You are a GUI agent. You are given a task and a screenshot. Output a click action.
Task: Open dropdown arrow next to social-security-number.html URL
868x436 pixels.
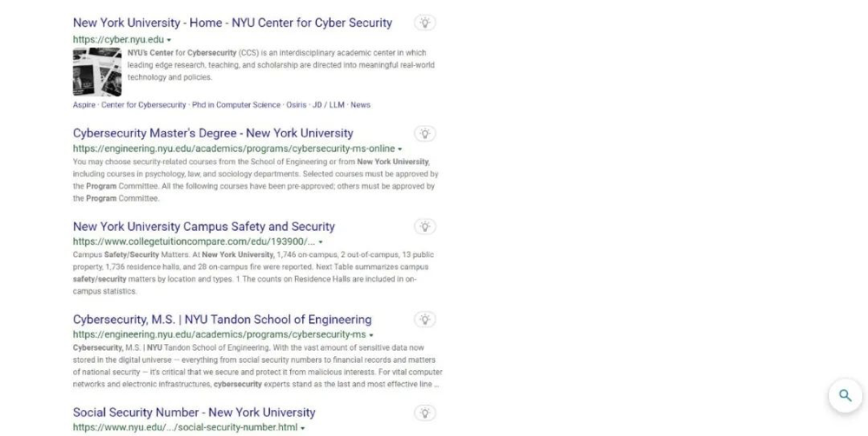[303, 428]
